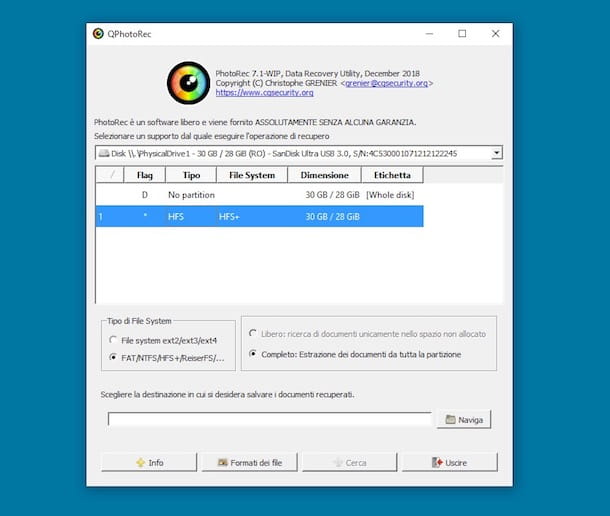This screenshot has height=516, width=610.
Task: Select the No partition Whole disk row
Action: [x=259, y=195]
